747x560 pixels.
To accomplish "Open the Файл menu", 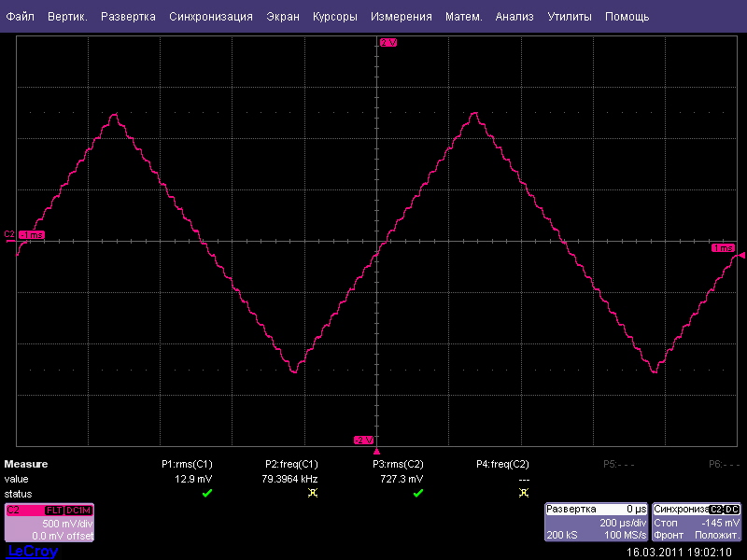I will click(x=21, y=17).
